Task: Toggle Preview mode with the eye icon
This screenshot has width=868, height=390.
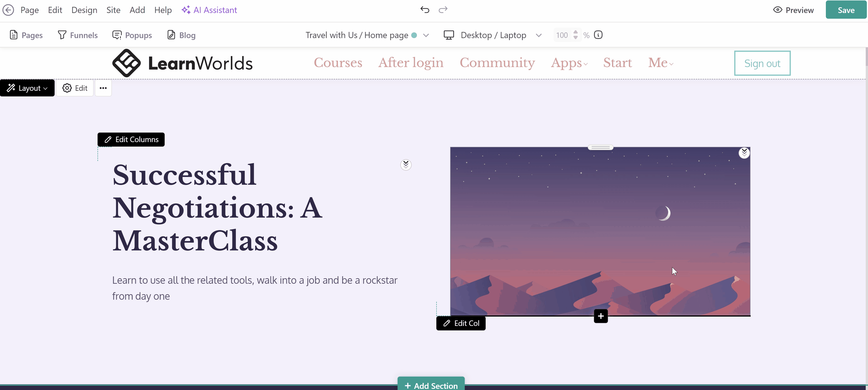Action: point(793,10)
